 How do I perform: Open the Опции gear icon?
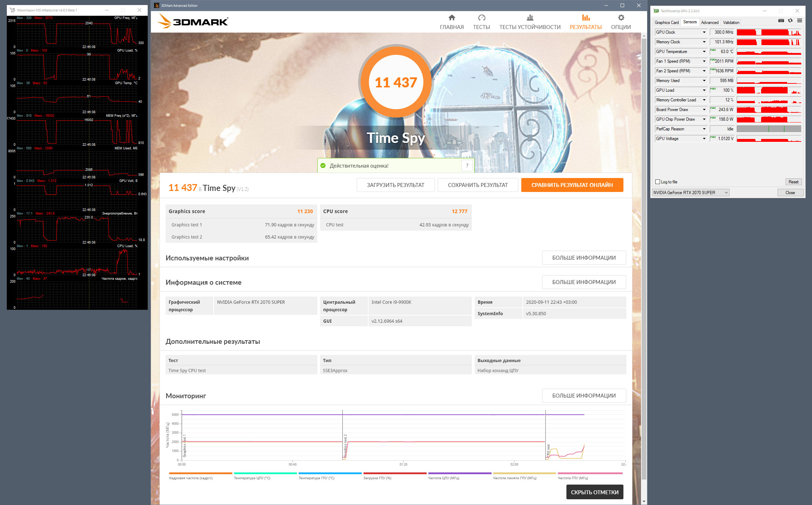coord(621,18)
